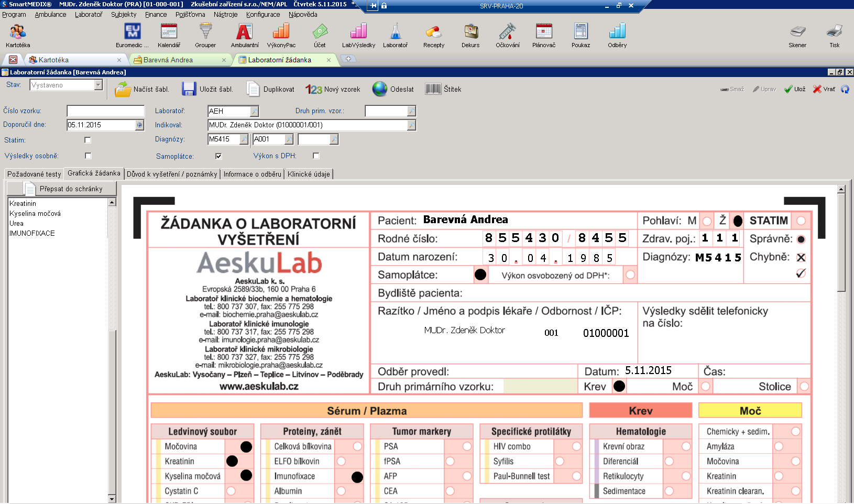
Task: Toggle Cystatin C test circle
Action: [231, 491]
